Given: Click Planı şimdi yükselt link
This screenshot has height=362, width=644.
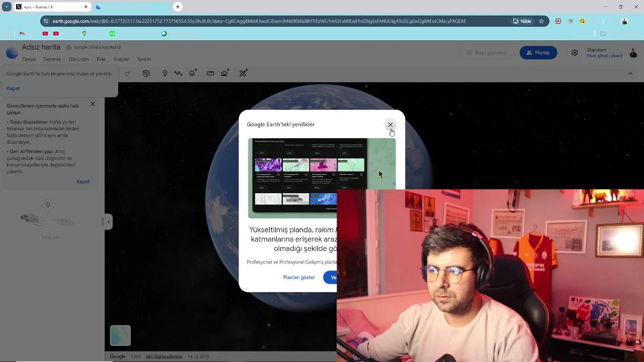Looking at the screenshot, I should (x=604, y=56).
